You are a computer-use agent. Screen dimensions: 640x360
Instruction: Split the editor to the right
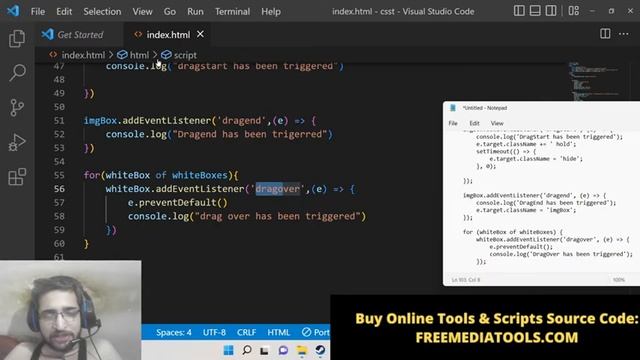(605, 34)
